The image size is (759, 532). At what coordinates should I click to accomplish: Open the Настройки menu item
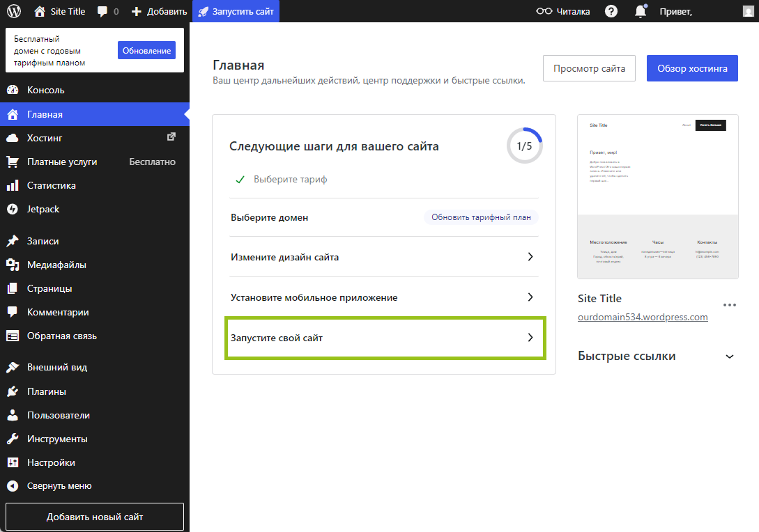point(95,462)
